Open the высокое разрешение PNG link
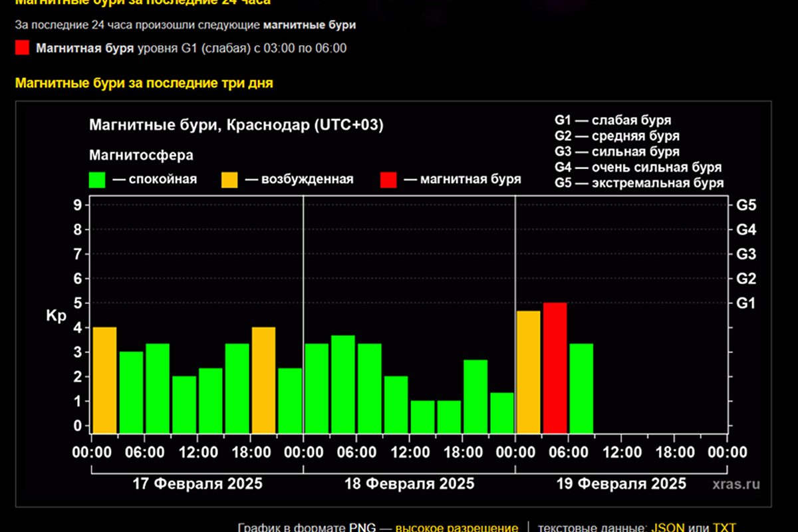This screenshot has height=532, width=798. coord(456,528)
